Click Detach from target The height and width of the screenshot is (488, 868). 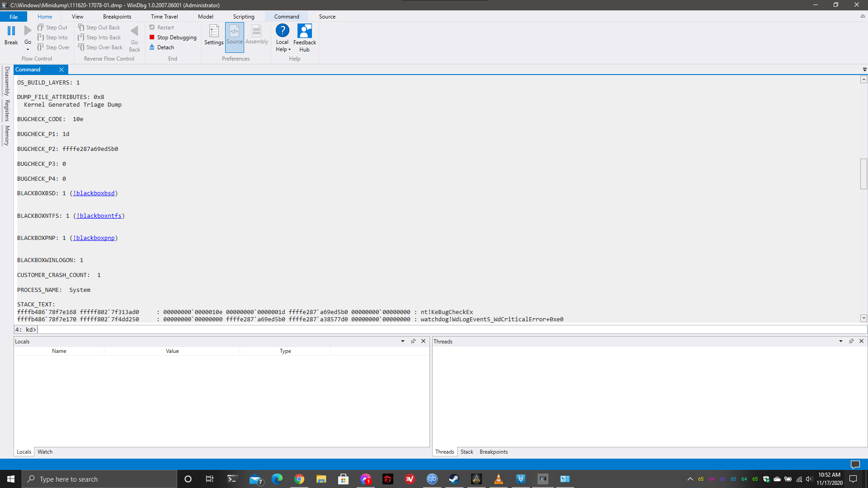click(162, 47)
